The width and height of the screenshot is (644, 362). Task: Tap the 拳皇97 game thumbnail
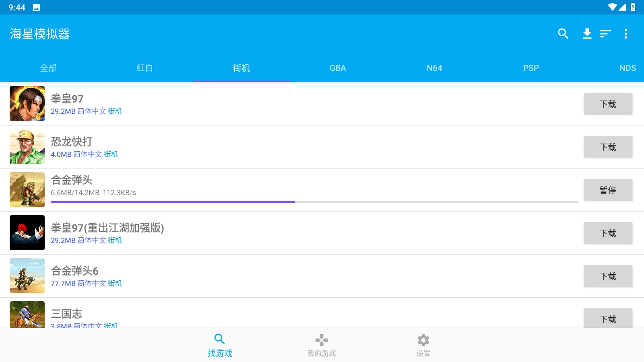[x=27, y=104]
